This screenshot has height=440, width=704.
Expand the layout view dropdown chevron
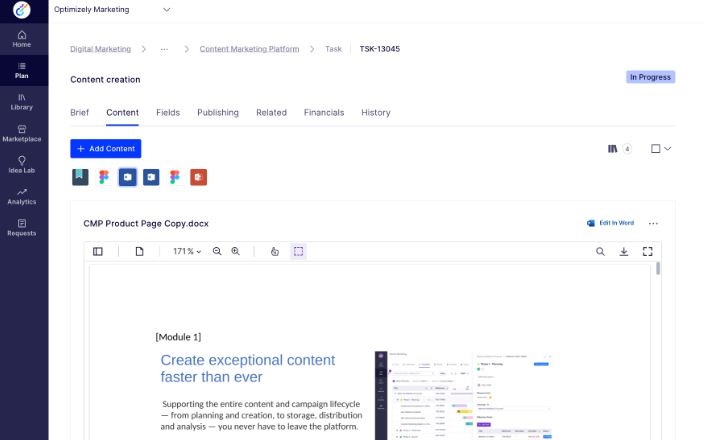668,149
